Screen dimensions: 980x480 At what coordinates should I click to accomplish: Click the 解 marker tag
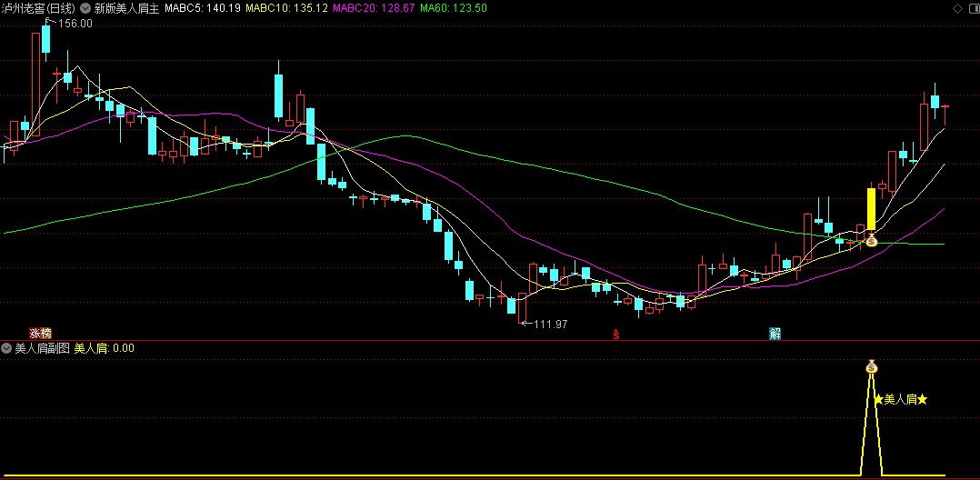point(775,334)
